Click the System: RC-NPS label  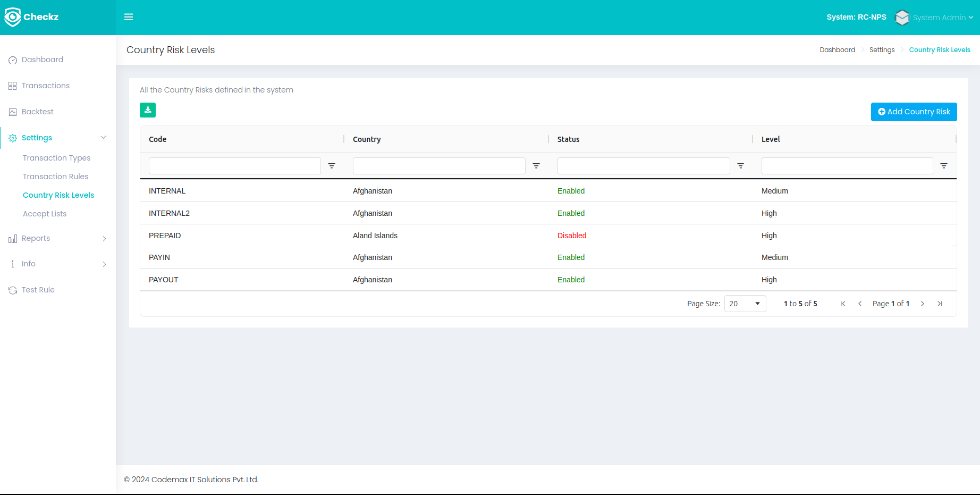click(x=857, y=17)
